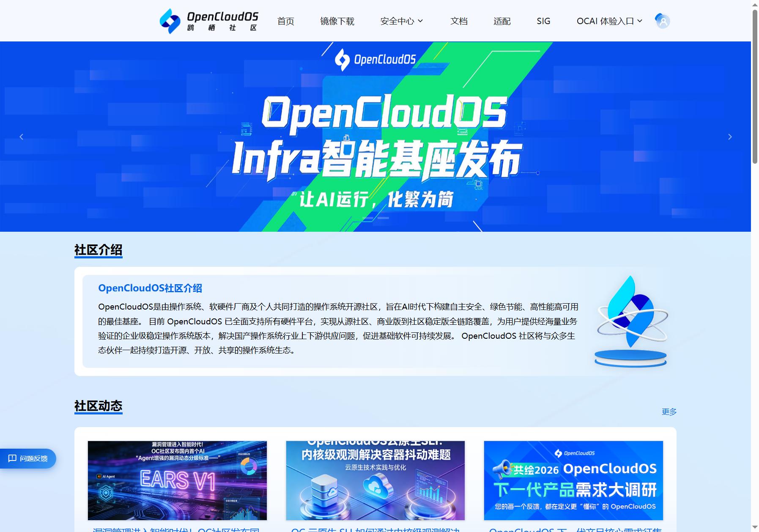Click the 更多 link in 社区动态
This screenshot has width=759, height=532.
(x=669, y=411)
